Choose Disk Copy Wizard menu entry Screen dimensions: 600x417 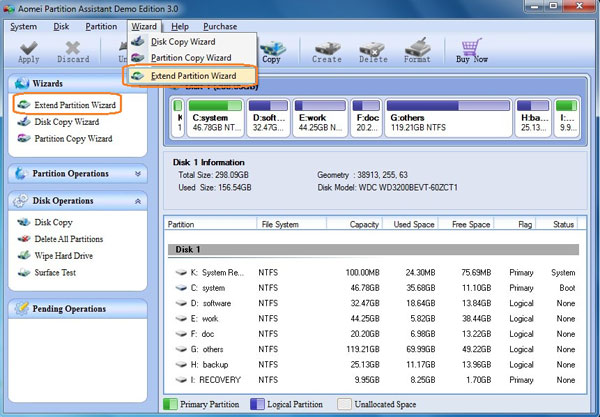tap(191, 42)
